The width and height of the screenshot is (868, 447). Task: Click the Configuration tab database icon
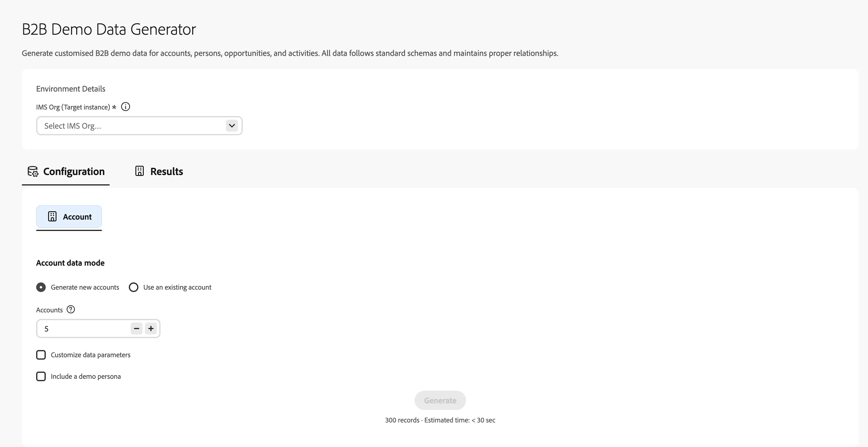pyautogui.click(x=33, y=171)
